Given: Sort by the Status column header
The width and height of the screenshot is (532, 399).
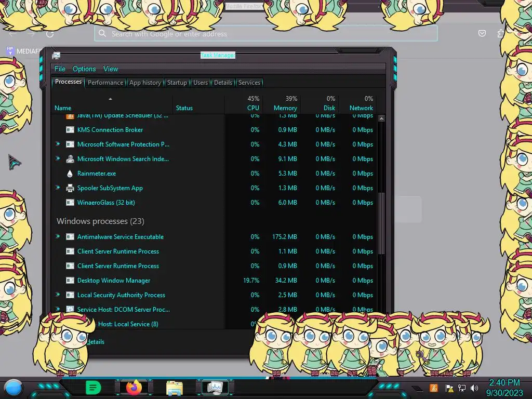Looking at the screenshot, I should (184, 108).
